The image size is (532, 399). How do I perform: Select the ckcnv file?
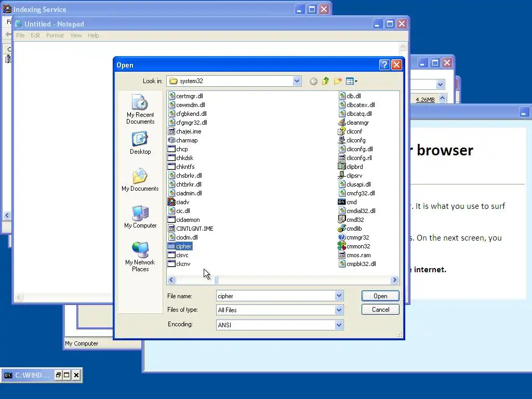point(179,264)
